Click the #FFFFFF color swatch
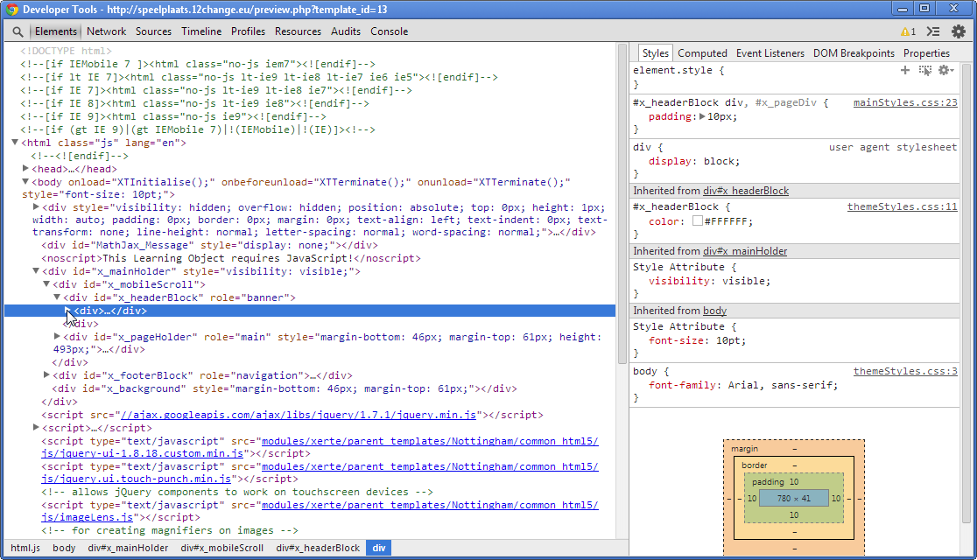Image resolution: width=977 pixels, height=560 pixels. click(697, 221)
